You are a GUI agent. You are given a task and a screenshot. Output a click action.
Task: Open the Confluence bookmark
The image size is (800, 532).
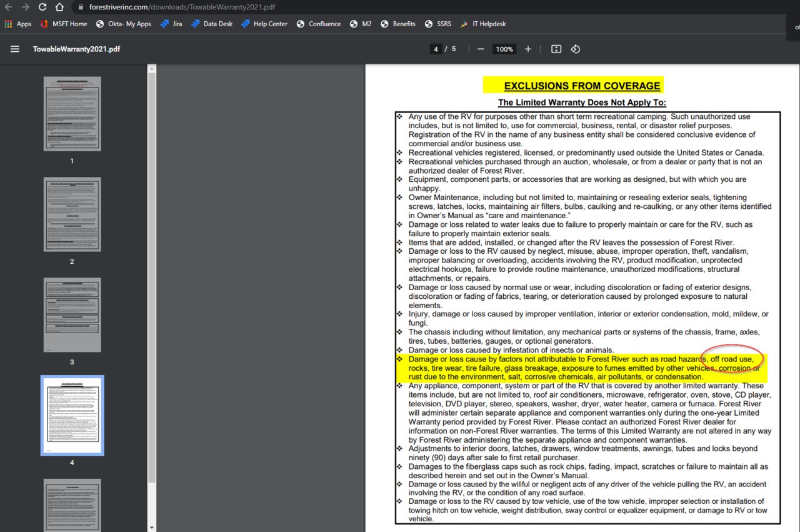(319, 24)
